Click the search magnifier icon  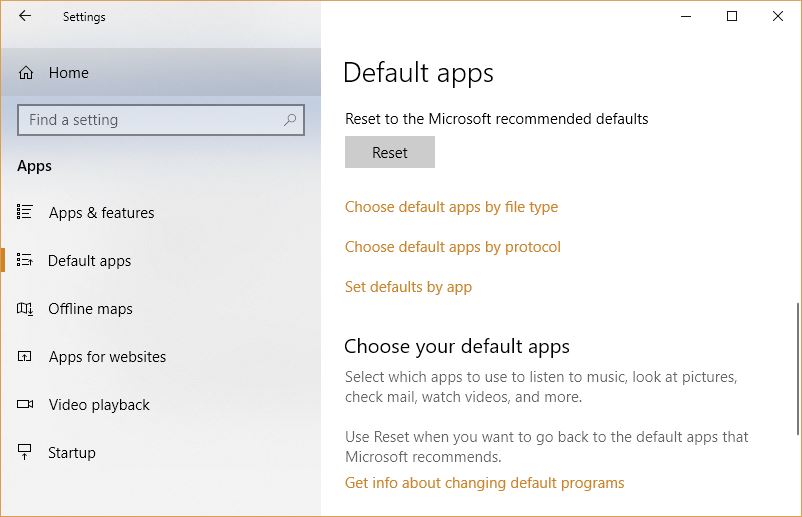pyautogui.click(x=289, y=120)
